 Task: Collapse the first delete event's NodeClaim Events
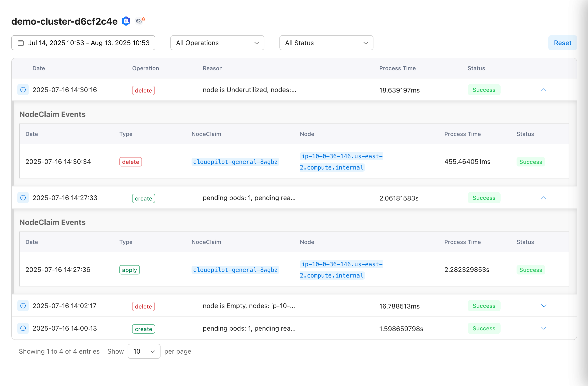pyautogui.click(x=544, y=90)
